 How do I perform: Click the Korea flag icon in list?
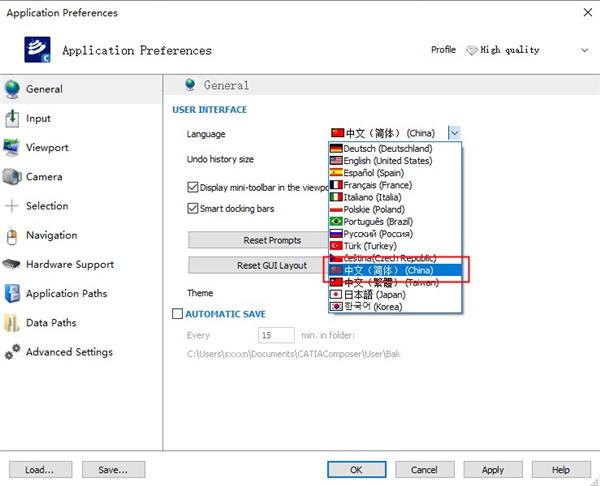pos(336,307)
